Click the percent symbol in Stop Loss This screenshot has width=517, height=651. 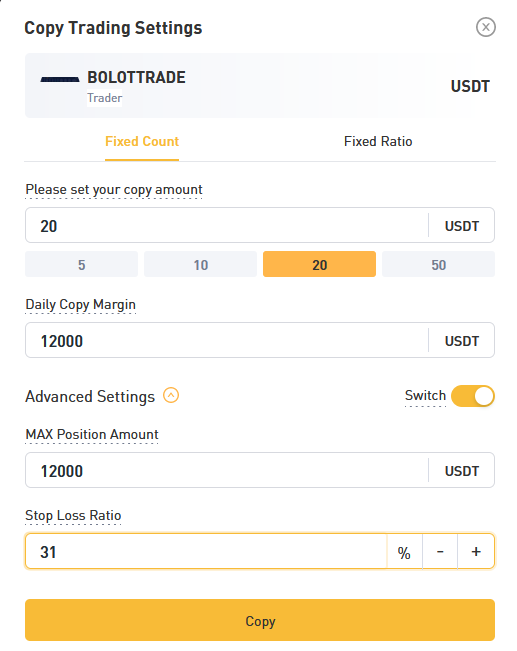click(x=404, y=553)
